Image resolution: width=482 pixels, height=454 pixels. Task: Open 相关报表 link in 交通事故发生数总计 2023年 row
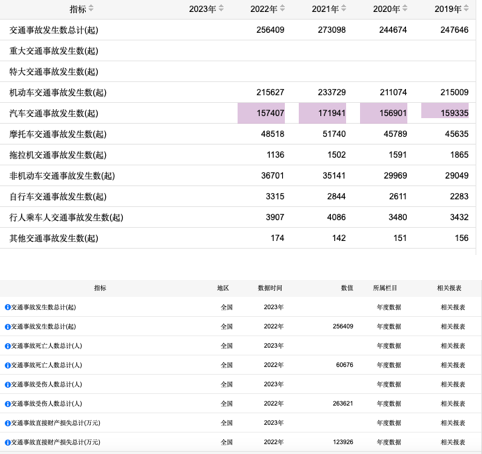453,307
